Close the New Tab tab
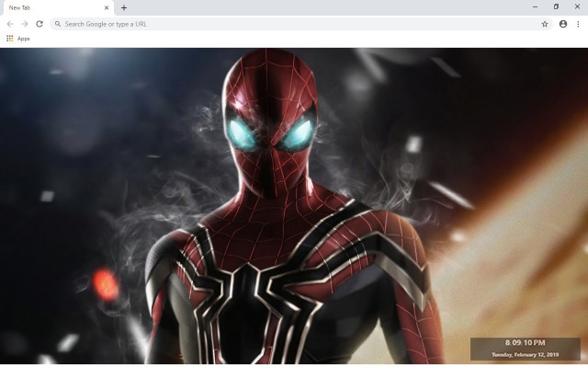The height and width of the screenshot is (368, 588). (107, 7)
